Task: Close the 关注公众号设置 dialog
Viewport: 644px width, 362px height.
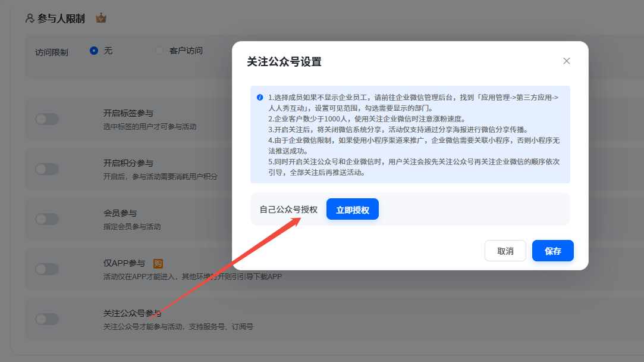Action: tap(566, 61)
